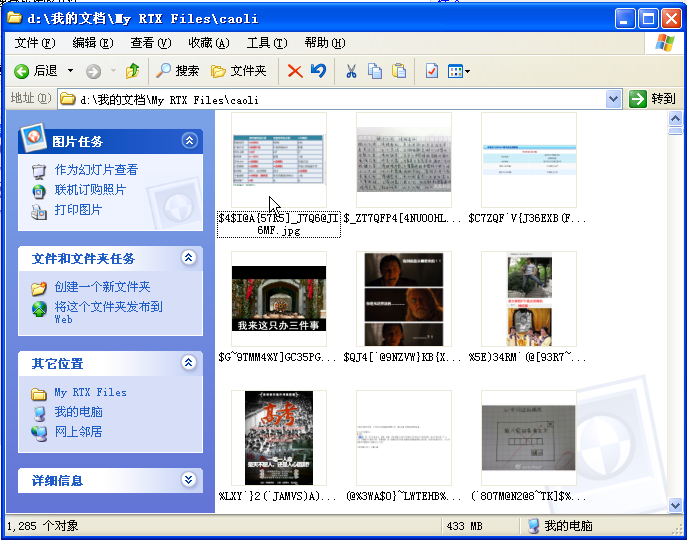Click the Undo toolbar icon
The image size is (687, 540).
(x=319, y=71)
